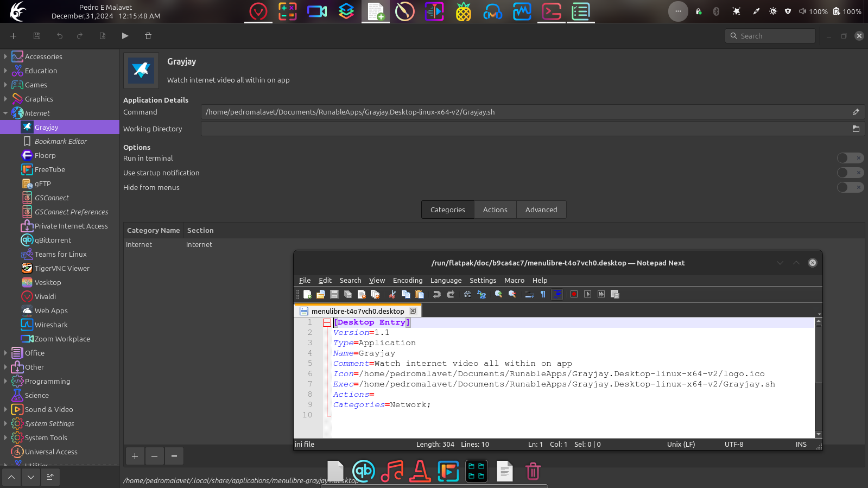This screenshot has height=488, width=868.
Task: Click the add new launcher plus icon
Action: [14, 36]
